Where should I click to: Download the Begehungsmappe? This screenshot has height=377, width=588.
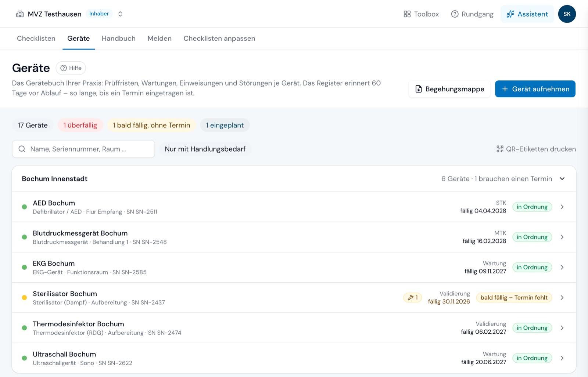point(449,89)
